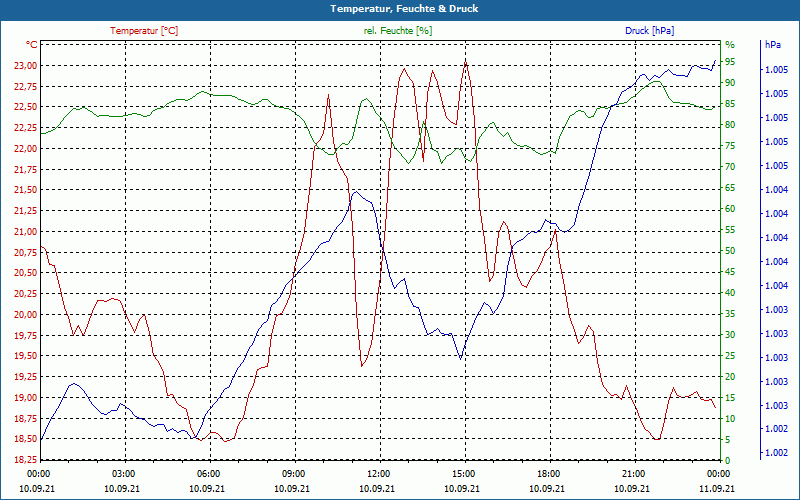
Task: Click the "20,00" temperature axis value
Action: click(25, 315)
